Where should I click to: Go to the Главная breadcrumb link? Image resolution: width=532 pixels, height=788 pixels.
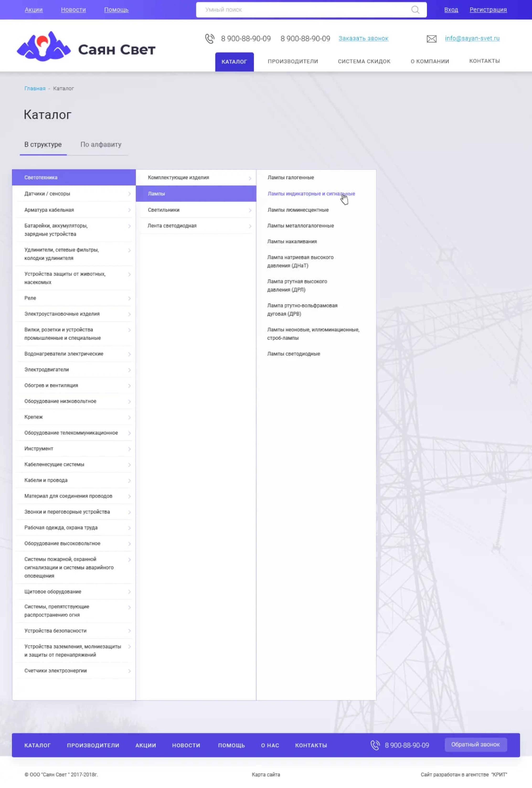coord(35,89)
